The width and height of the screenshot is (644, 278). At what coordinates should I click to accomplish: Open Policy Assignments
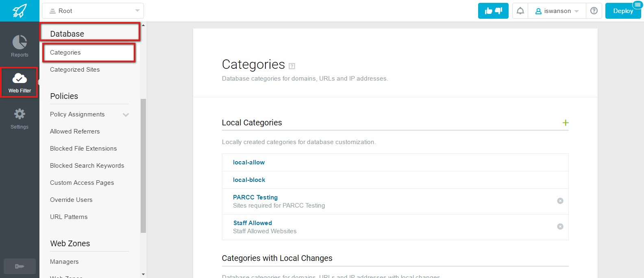77,114
